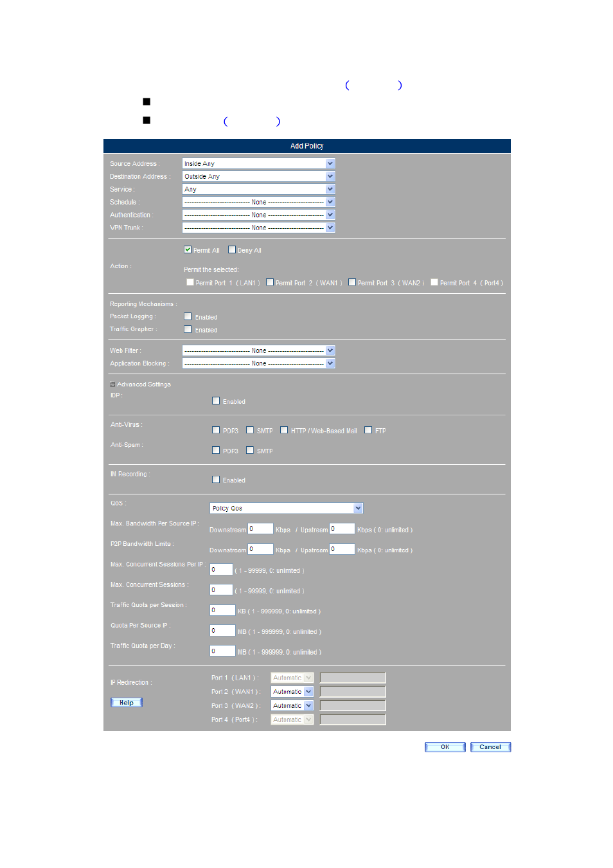The height and width of the screenshot is (868, 613).
Task: Click the Help button
Action: [127, 703]
